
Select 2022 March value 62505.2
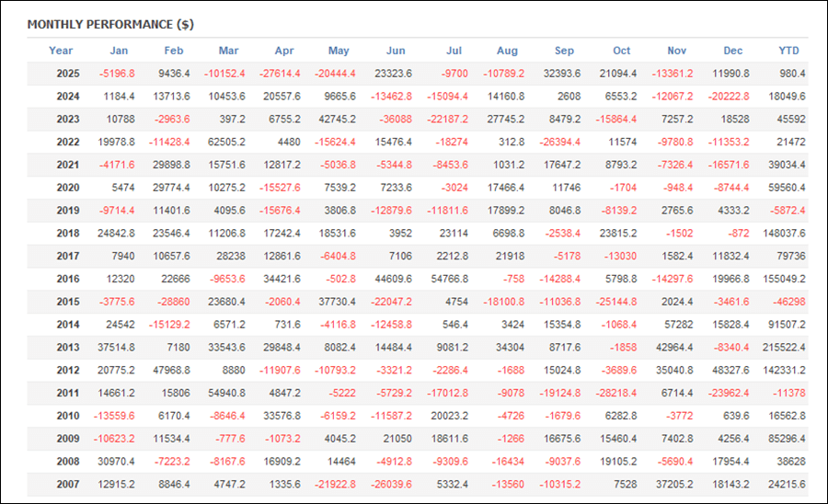pos(225,142)
